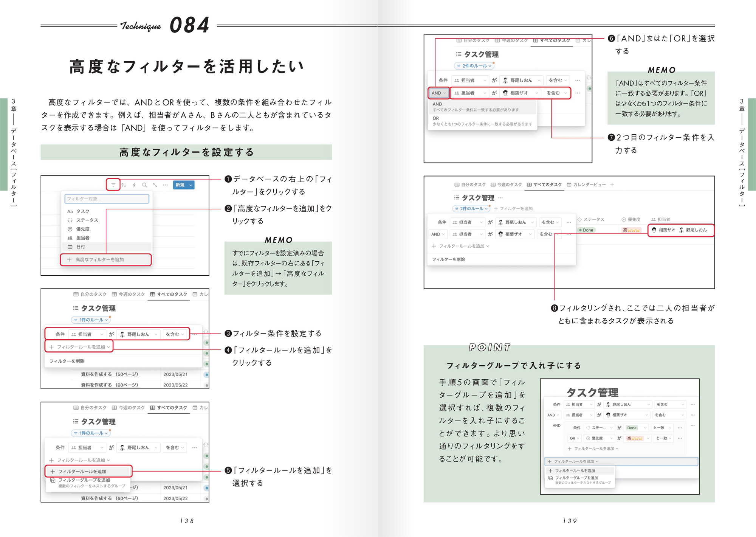This screenshot has height=537, width=756.
Task: Open the ステー... property dropdown
Action: coord(599,428)
